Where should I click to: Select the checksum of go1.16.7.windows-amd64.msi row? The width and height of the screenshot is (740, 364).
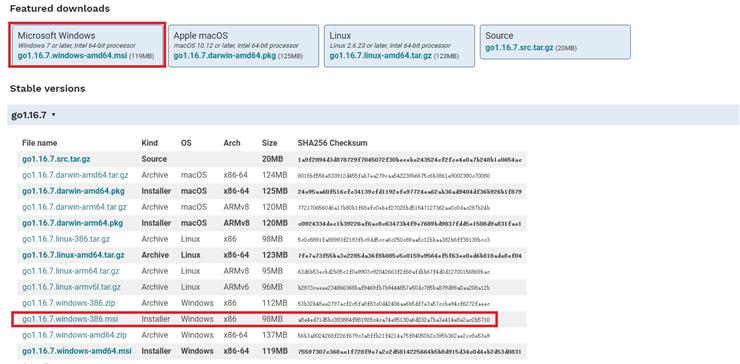point(410,352)
